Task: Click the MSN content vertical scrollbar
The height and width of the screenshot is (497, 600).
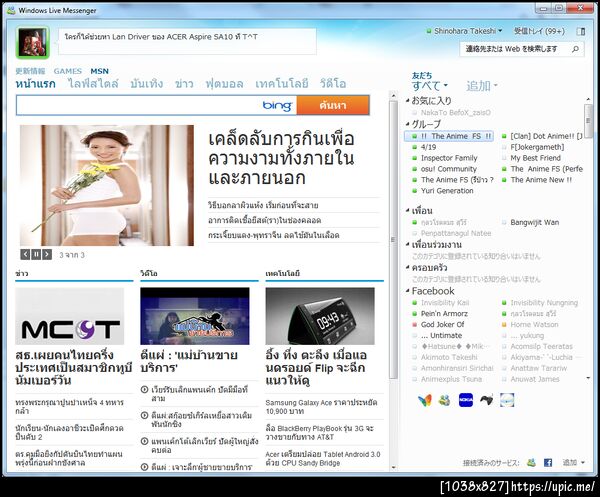Action: point(393,239)
